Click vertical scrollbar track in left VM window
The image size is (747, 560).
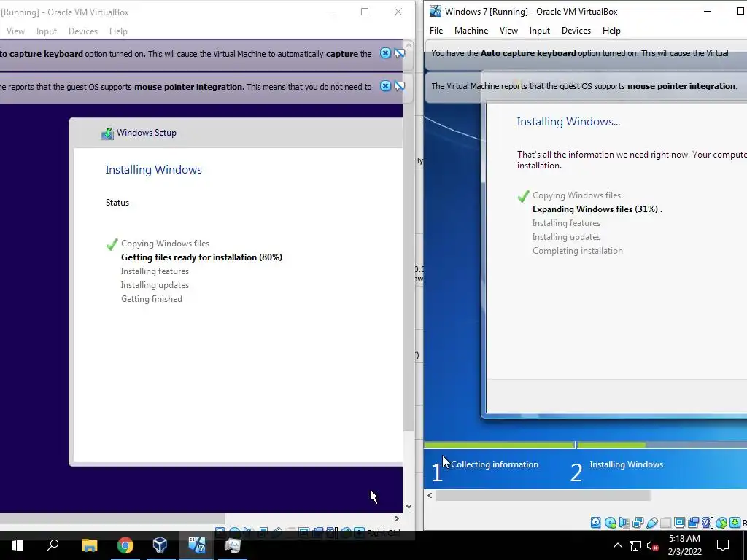pyautogui.click(x=409, y=467)
